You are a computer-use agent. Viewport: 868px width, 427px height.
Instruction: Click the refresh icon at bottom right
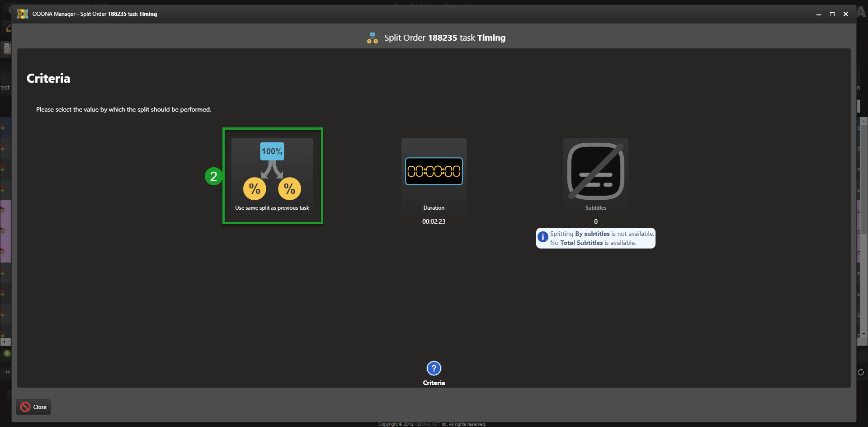tap(861, 372)
